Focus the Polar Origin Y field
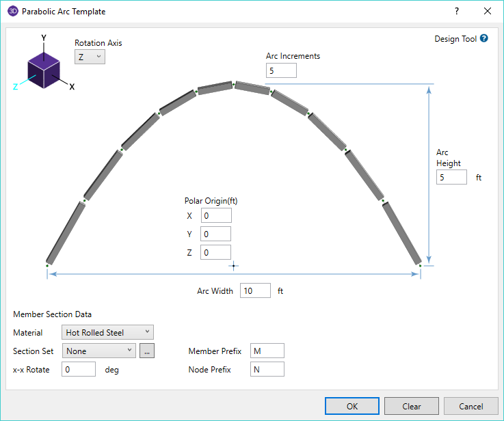This screenshot has width=504, height=421. [x=216, y=234]
